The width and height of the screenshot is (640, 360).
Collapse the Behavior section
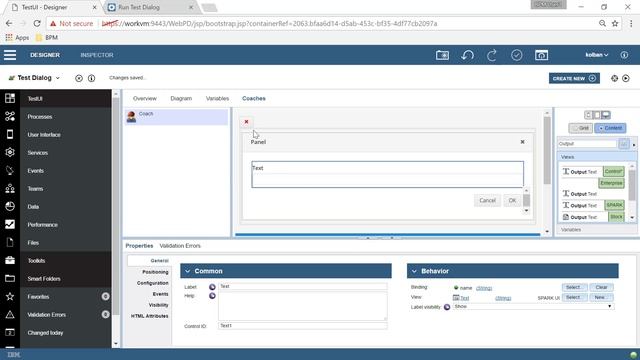click(x=414, y=271)
